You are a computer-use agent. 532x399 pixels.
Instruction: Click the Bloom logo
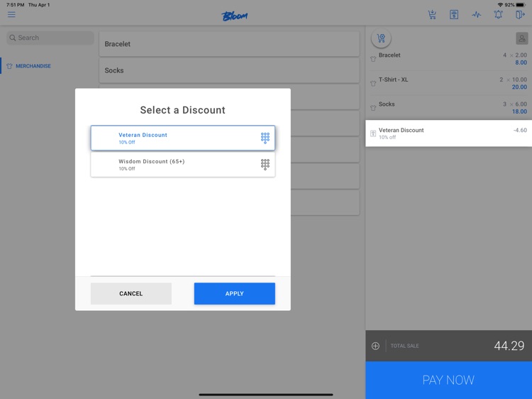235,16
